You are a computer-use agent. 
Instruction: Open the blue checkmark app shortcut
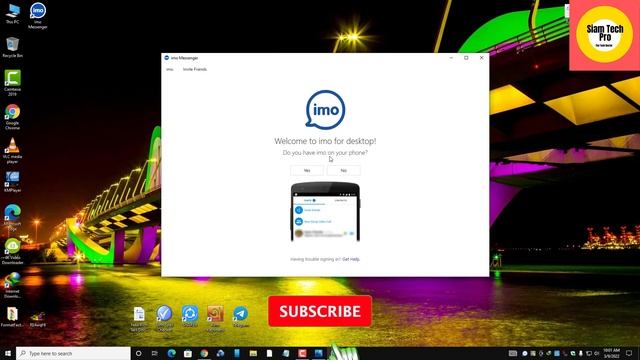[x=164, y=318]
